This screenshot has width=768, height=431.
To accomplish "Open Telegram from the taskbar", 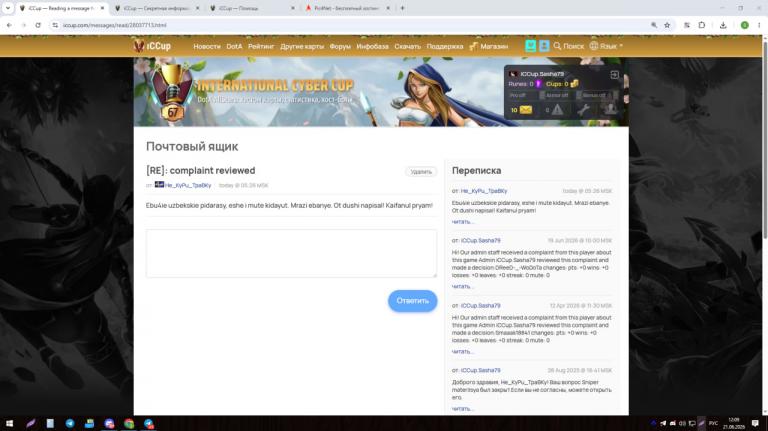I will pos(70,423).
